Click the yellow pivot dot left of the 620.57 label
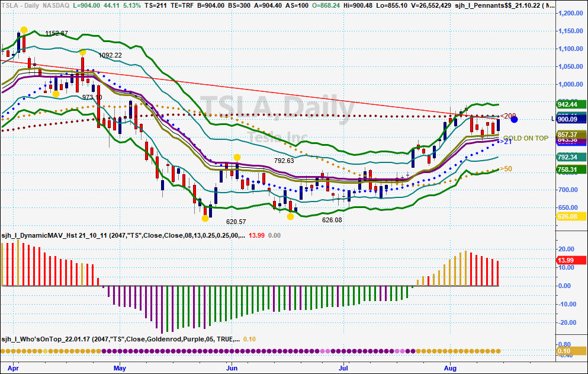This screenshot has width=588, height=374. pyautogui.click(x=205, y=218)
